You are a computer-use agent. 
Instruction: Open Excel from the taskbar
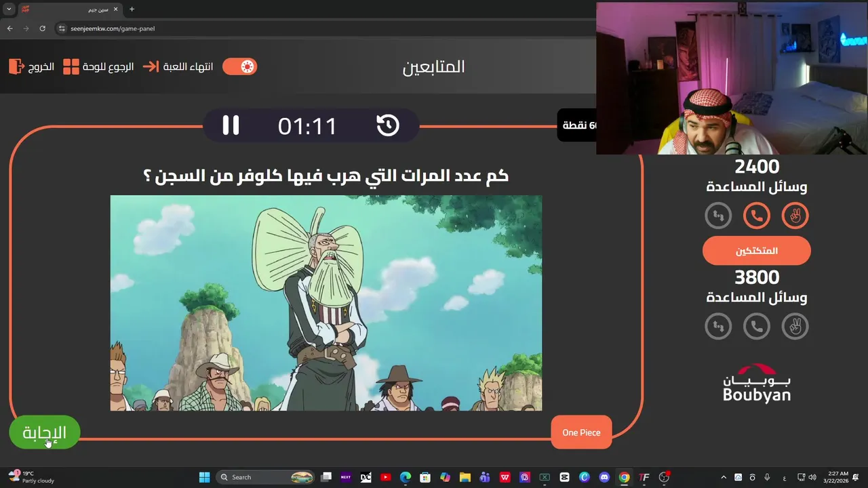tap(545, 477)
